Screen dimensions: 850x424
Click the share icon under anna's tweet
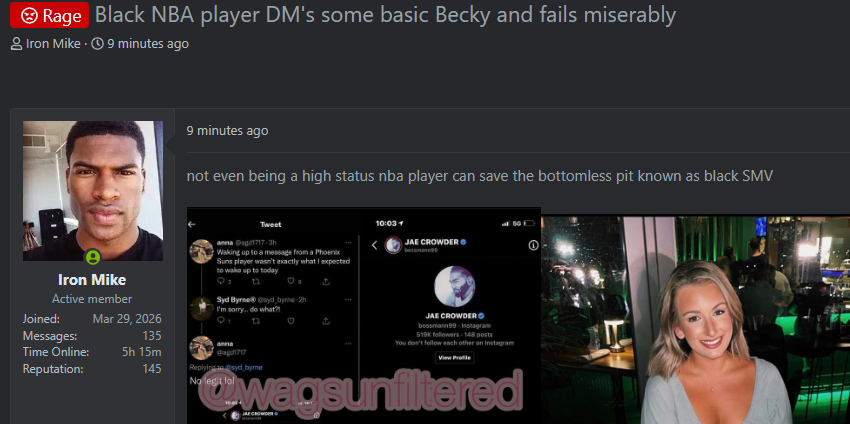pos(326,281)
